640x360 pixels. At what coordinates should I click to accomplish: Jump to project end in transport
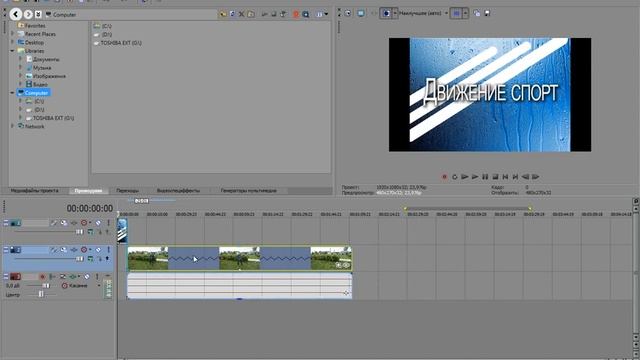[516, 177]
